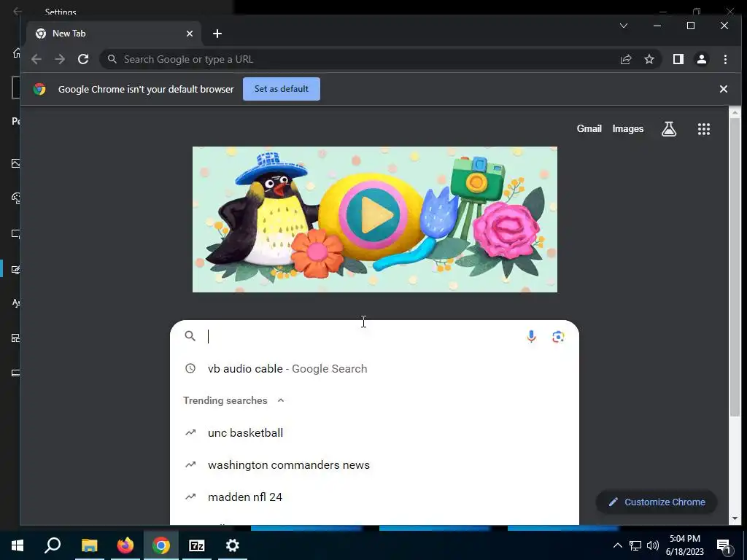
Task: Open the Google apps grid
Action: click(x=704, y=128)
